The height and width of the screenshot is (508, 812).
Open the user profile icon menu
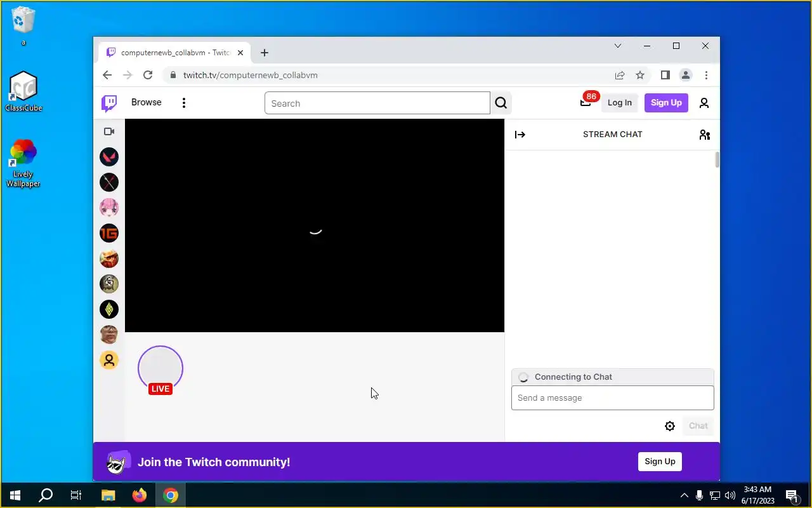coord(704,103)
